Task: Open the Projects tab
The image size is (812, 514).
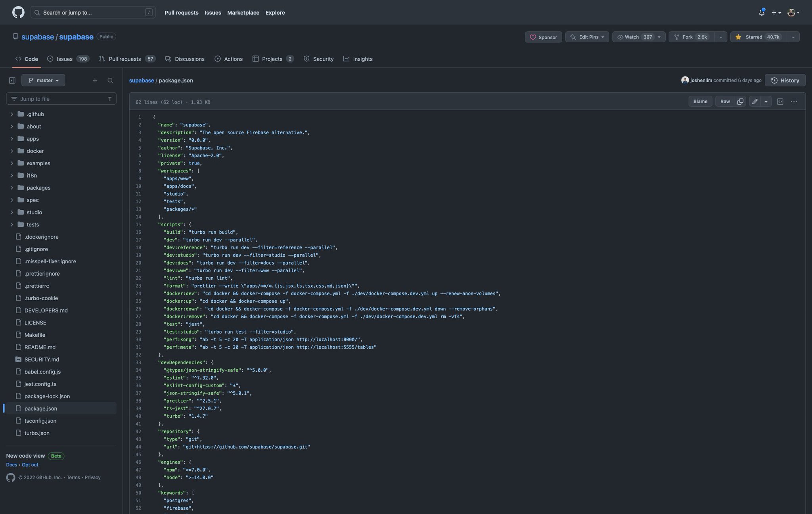Action: (x=273, y=59)
